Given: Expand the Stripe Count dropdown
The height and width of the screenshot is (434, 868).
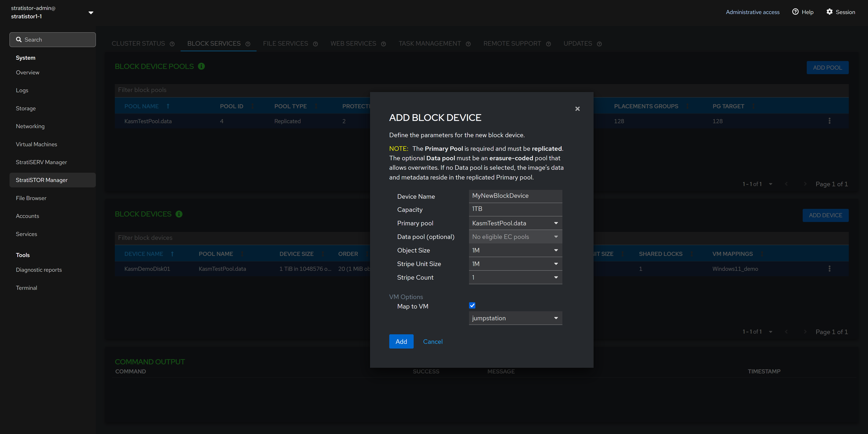Looking at the screenshot, I should 515,277.
